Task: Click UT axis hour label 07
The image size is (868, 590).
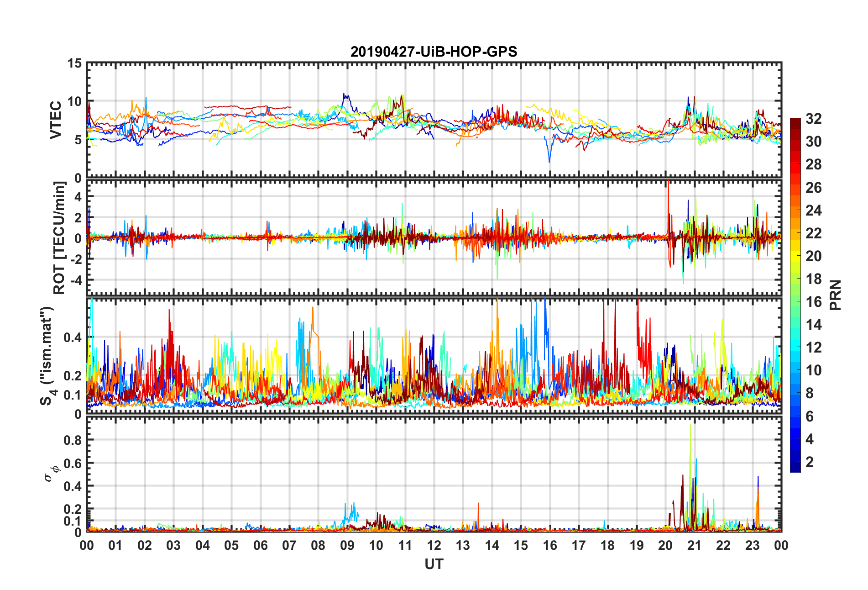Action: tap(289, 545)
